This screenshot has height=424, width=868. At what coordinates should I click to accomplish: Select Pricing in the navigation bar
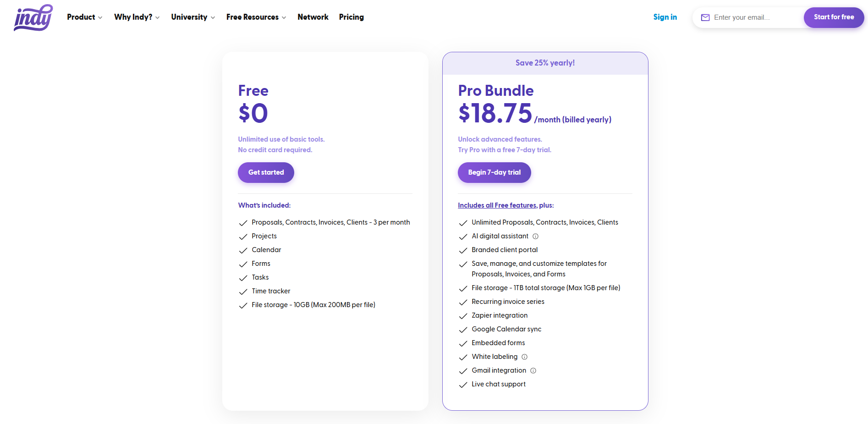(351, 17)
